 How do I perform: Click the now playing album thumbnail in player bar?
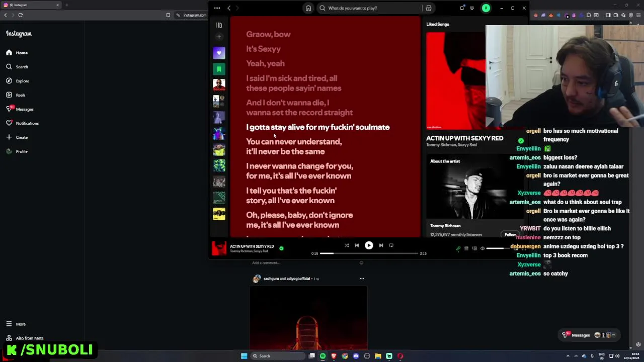[x=219, y=248]
